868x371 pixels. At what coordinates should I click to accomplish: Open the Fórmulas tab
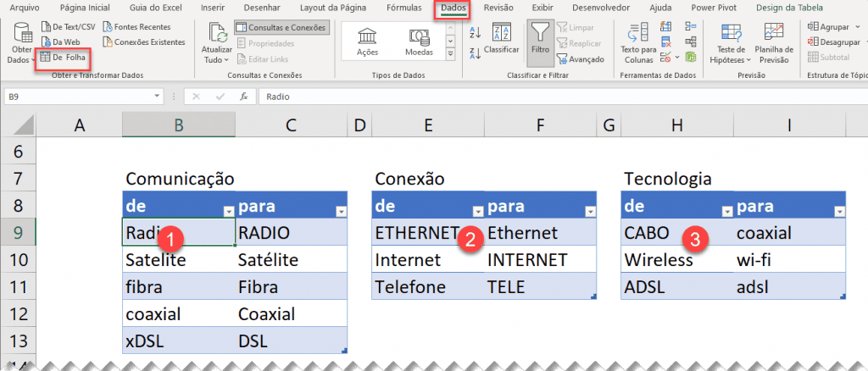403,8
